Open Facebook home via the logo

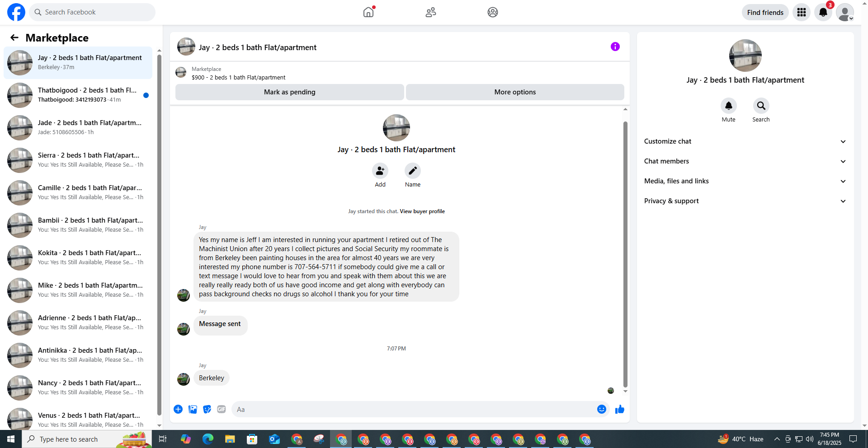(16, 12)
